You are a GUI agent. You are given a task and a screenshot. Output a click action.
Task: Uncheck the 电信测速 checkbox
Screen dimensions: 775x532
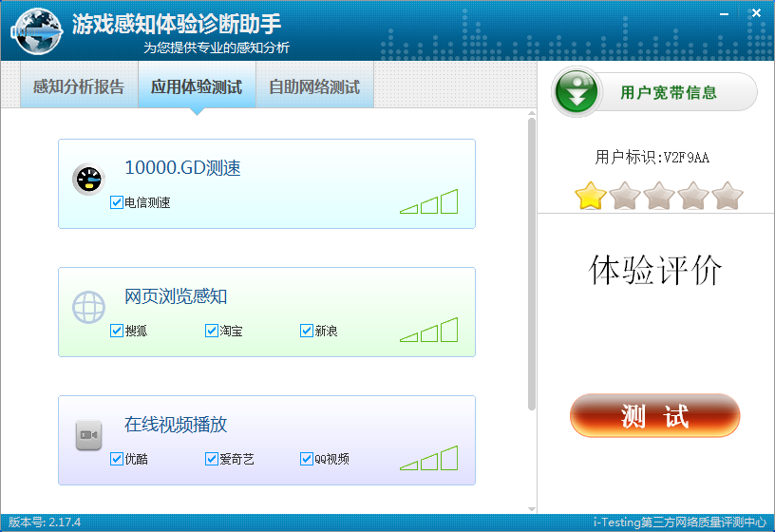pos(117,202)
